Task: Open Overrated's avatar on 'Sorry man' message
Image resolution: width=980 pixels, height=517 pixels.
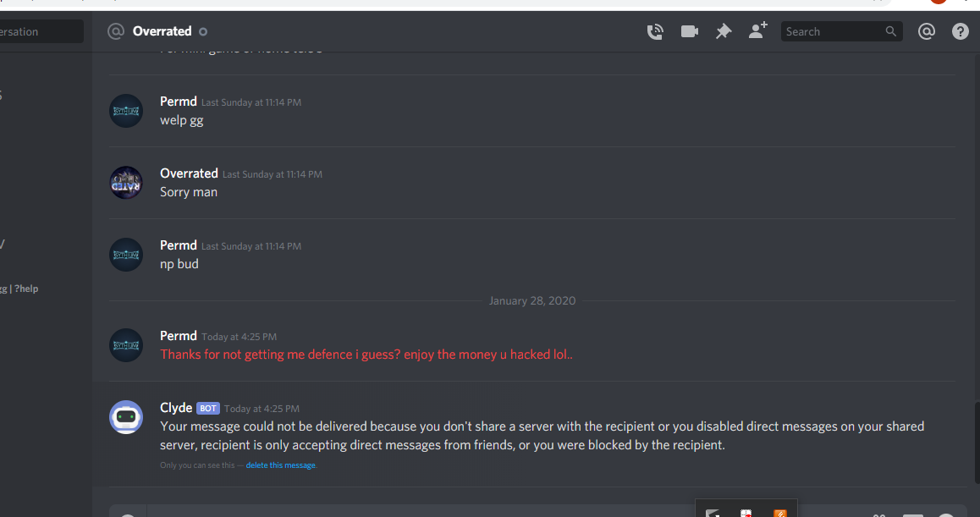Action: (x=126, y=183)
